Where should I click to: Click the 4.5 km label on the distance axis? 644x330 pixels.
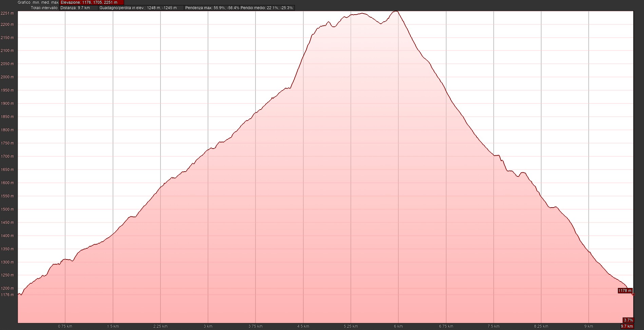(303, 326)
